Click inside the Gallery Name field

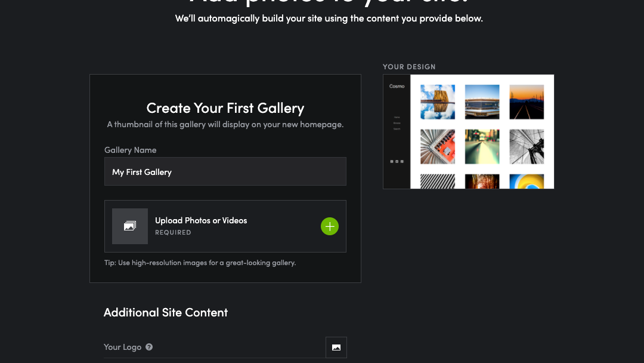pyautogui.click(x=225, y=171)
